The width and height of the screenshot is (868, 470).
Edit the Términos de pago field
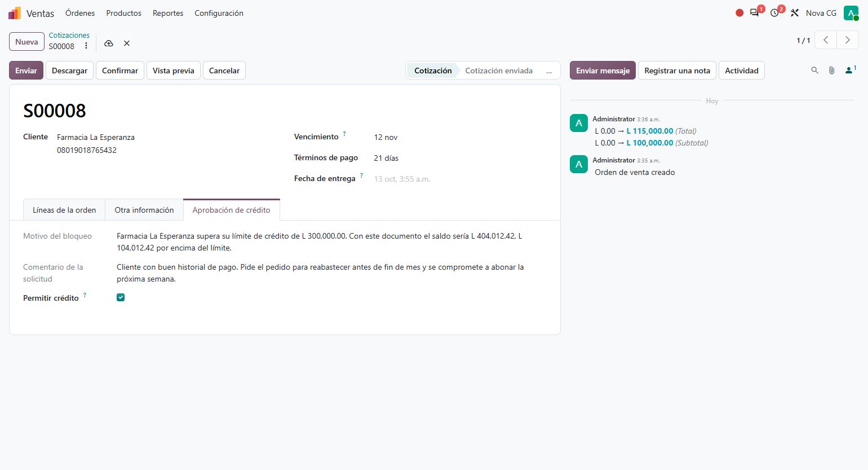[x=459, y=158]
